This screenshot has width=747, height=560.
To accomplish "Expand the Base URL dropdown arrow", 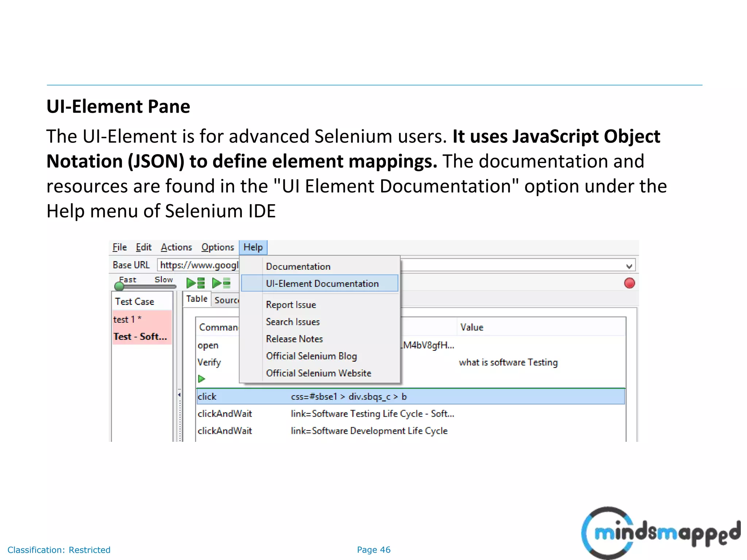I will pos(629,266).
